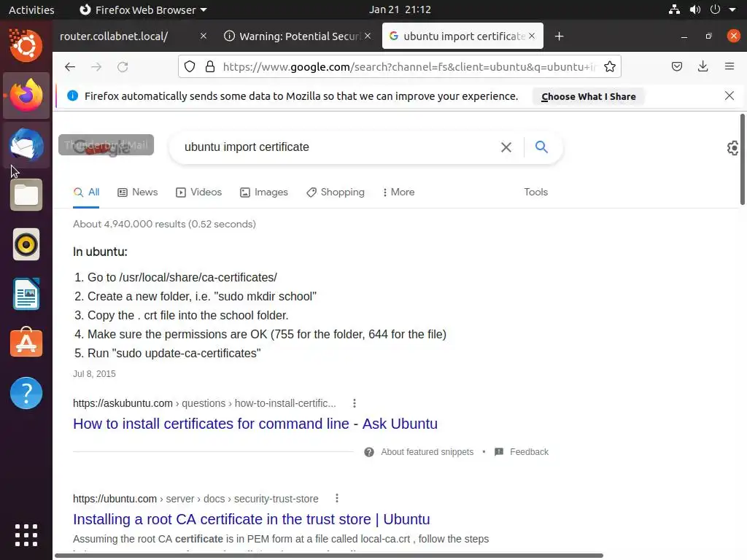Click the disabled forward navigation arrow
Screen dimensions: 747x560
[x=96, y=67]
